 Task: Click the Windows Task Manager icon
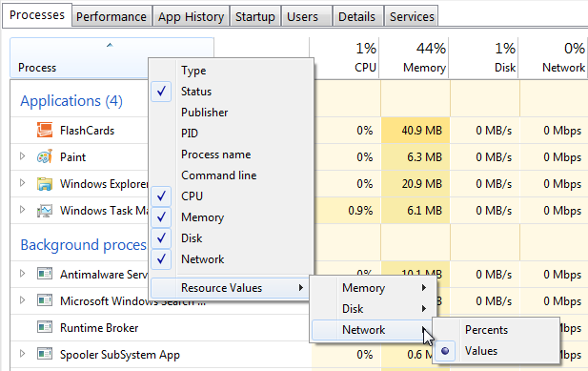pos(45,211)
